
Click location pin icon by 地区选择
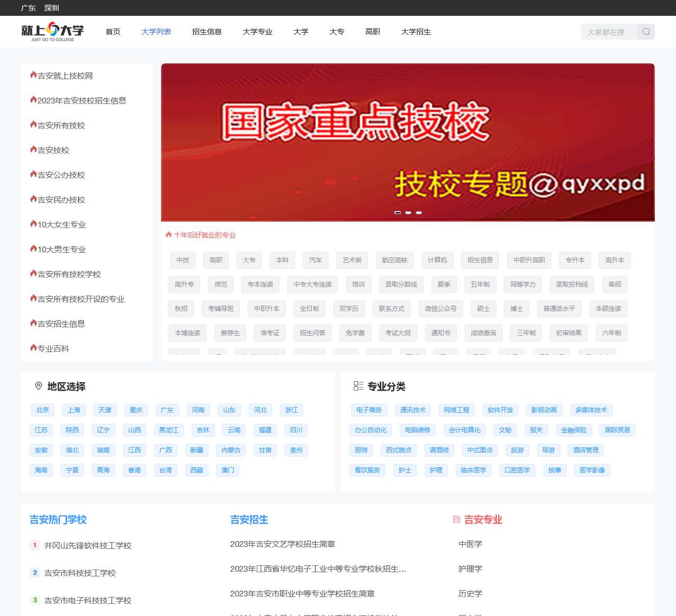click(39, 386)
